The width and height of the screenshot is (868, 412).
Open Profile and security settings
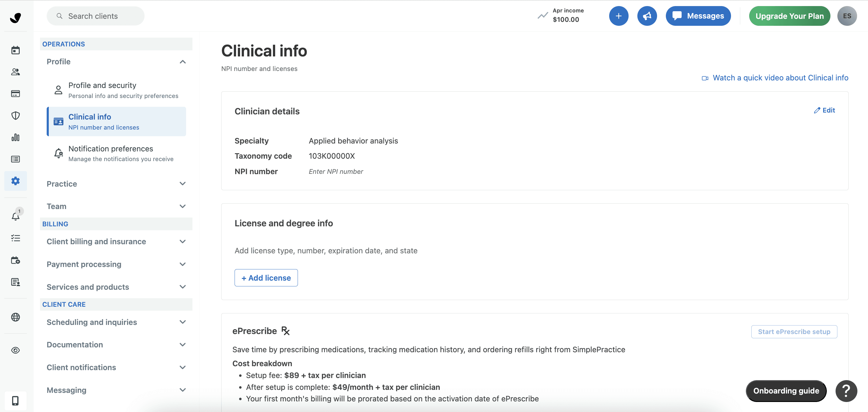(116, 90)
